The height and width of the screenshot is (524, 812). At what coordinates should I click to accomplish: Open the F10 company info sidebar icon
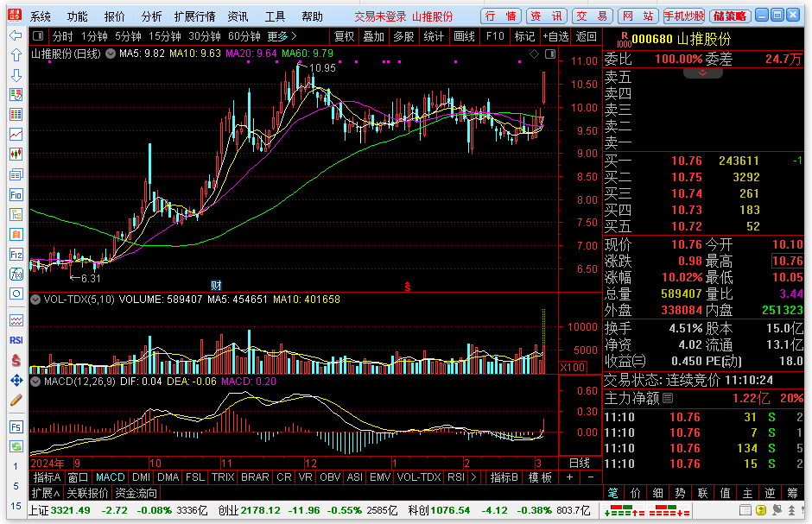[16, 194]
